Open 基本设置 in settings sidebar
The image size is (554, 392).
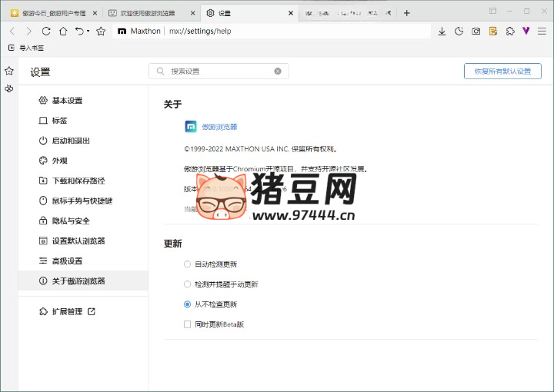click(x=83, y=101)
